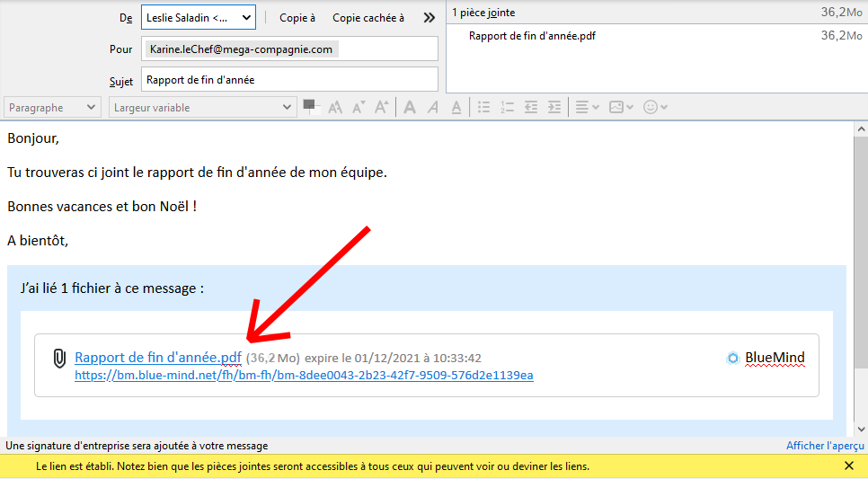
Task: Expand the Paragraphe style dropdown
Action: click(x=53, y=108)
